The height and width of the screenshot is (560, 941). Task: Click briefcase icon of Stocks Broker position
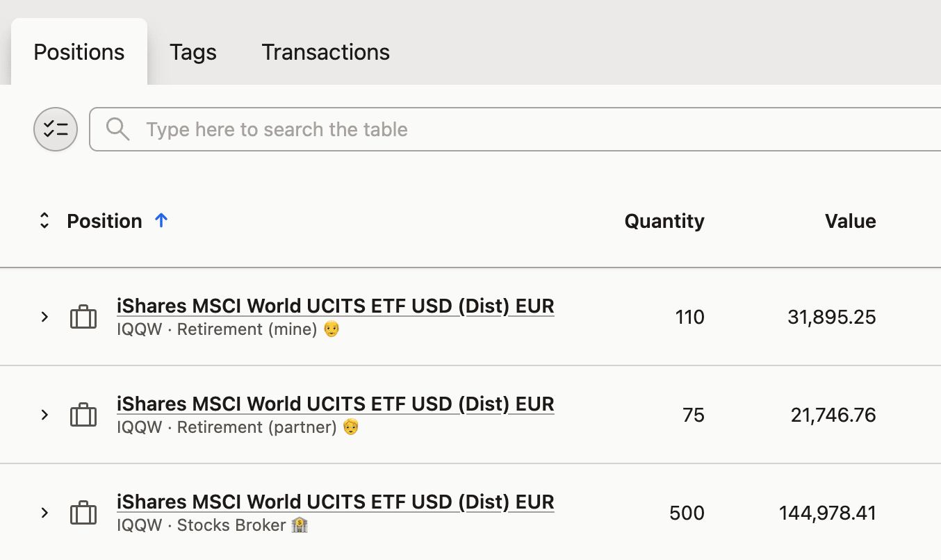click(x=83, y=513)
